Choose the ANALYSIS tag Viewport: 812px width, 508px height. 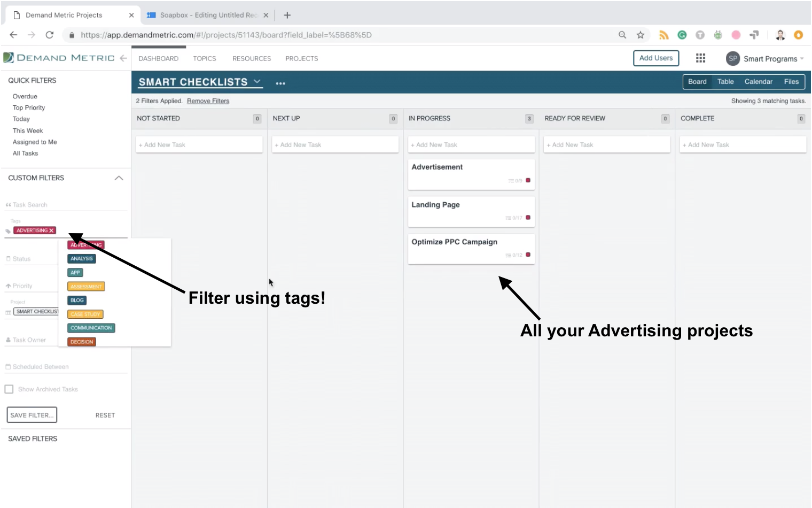pos(82,259)
